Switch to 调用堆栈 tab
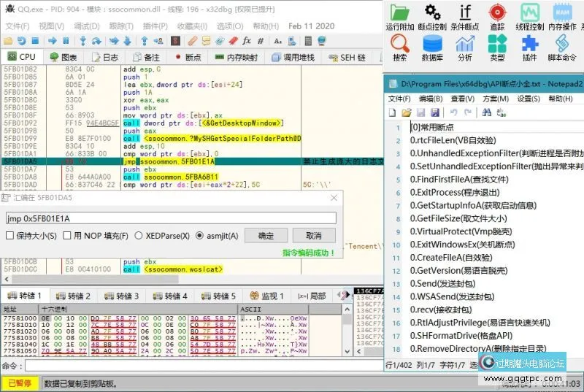This screenshot has height=392, width=584. (x=293, y=58)
